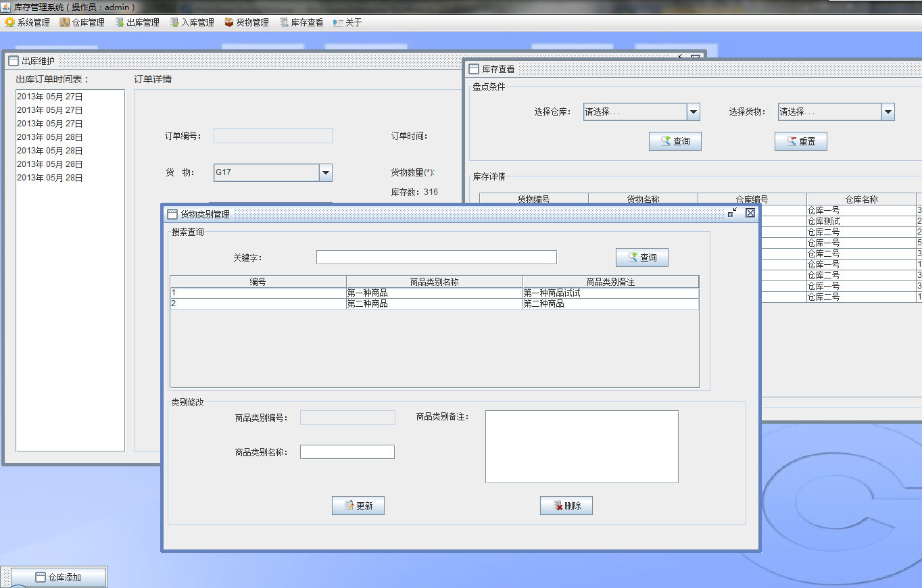Click the 更新 button
This screenshot has height=588, width=922.
pyautogui.click(x=358, y=506)
